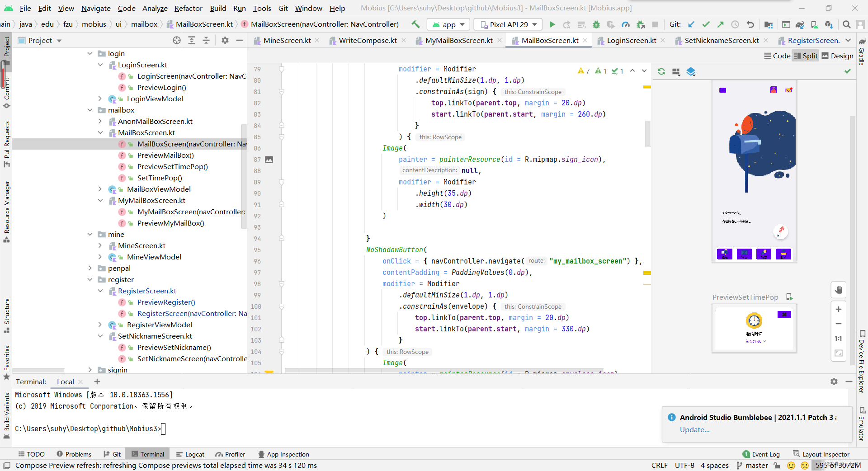Deploy PreviewSetTimePop preview to device

[789, 297]
